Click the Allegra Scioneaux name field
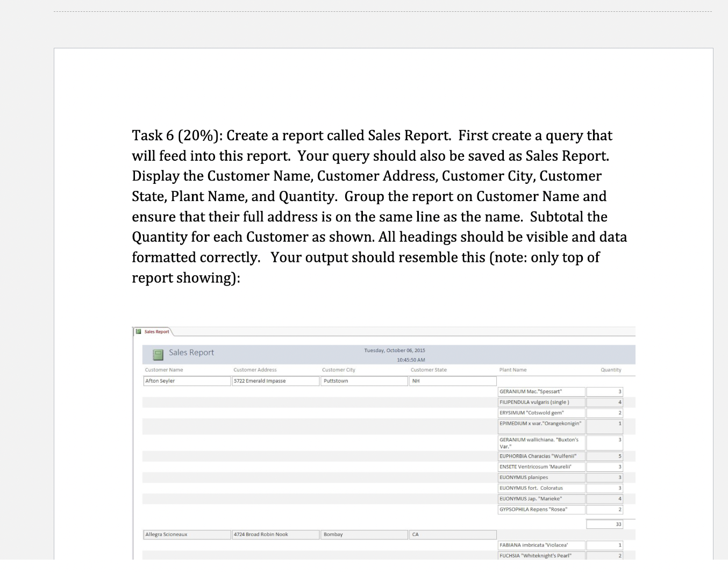 pos(187,534)
